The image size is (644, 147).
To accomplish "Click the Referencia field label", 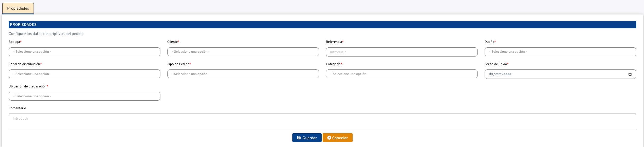I will [x=334, y=42].
